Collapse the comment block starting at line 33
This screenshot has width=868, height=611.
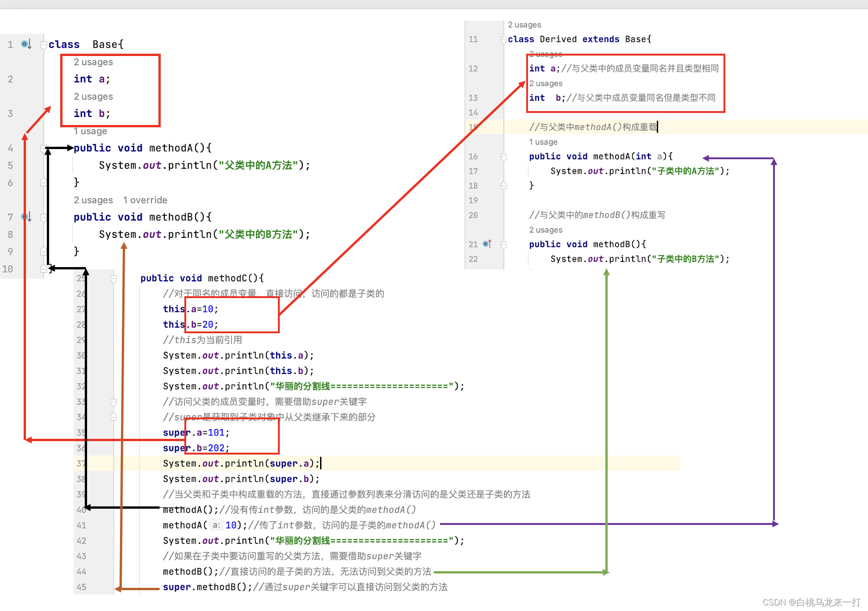pyautogui.click(x=113, y=402)
